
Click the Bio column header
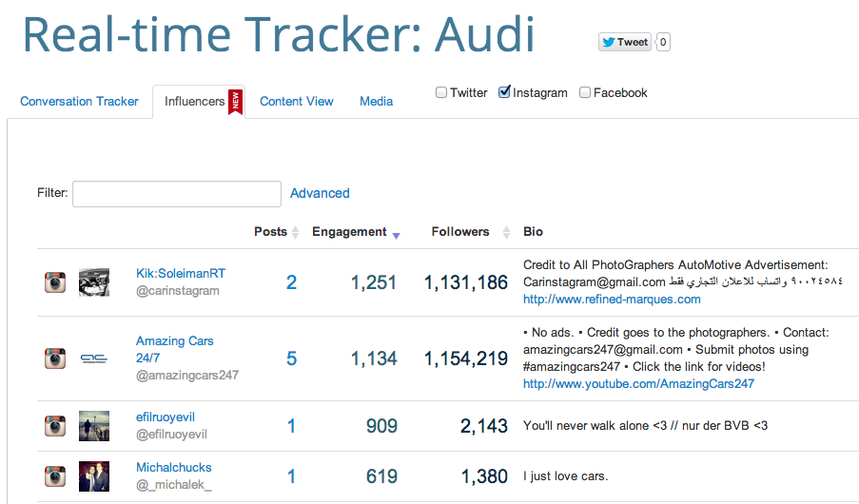pos(533,232)
